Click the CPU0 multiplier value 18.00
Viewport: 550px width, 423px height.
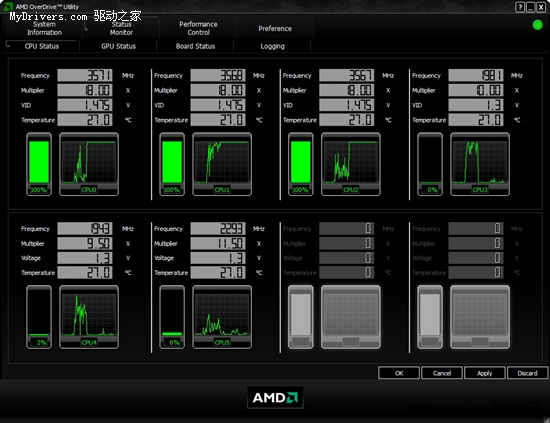click(x=85, y=90)
